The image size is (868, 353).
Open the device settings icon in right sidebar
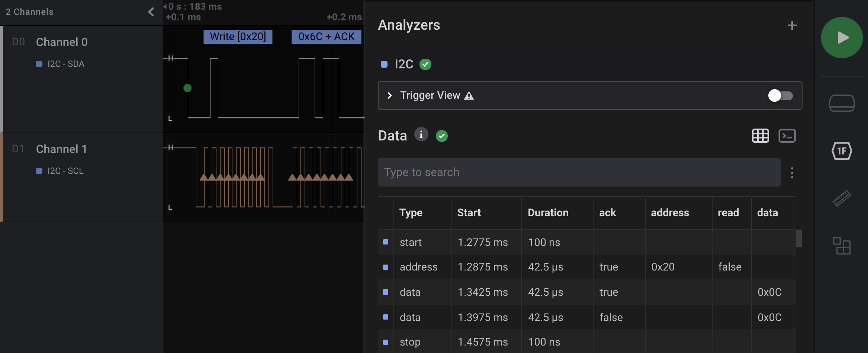click(842, 103)
